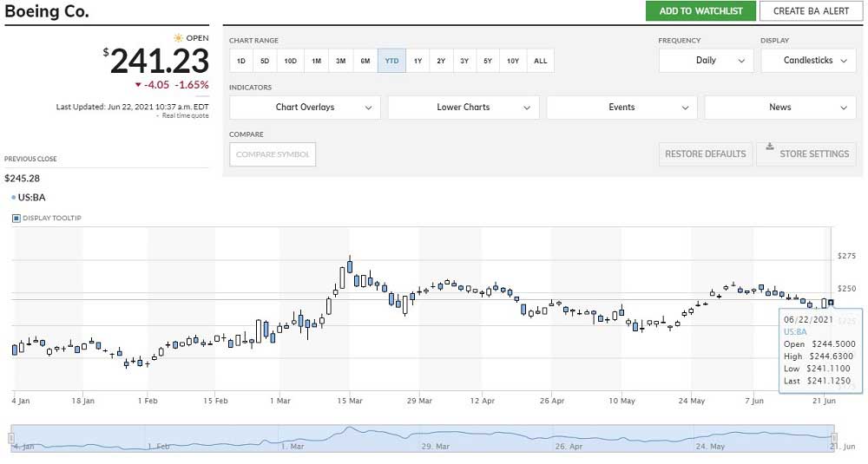The image size is (868, 464).
Task: Click the 15 Mar peak candlestick
Action: (x=349, y=265)
